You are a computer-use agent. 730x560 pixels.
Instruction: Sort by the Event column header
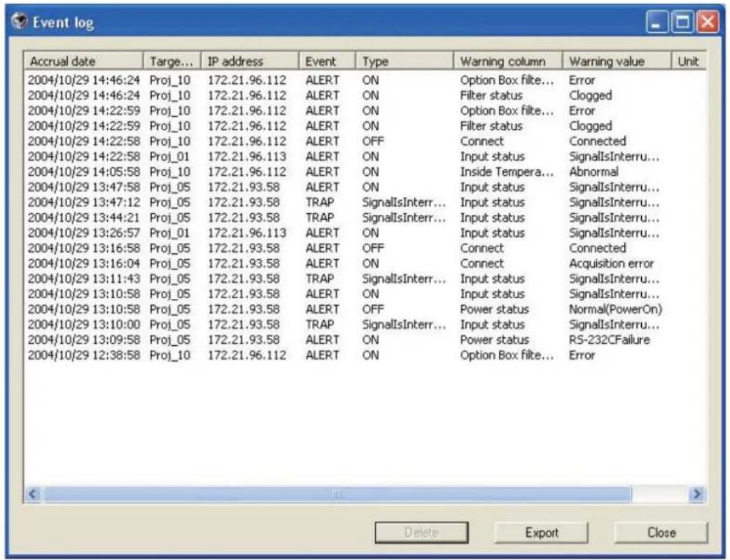point(327,61)
